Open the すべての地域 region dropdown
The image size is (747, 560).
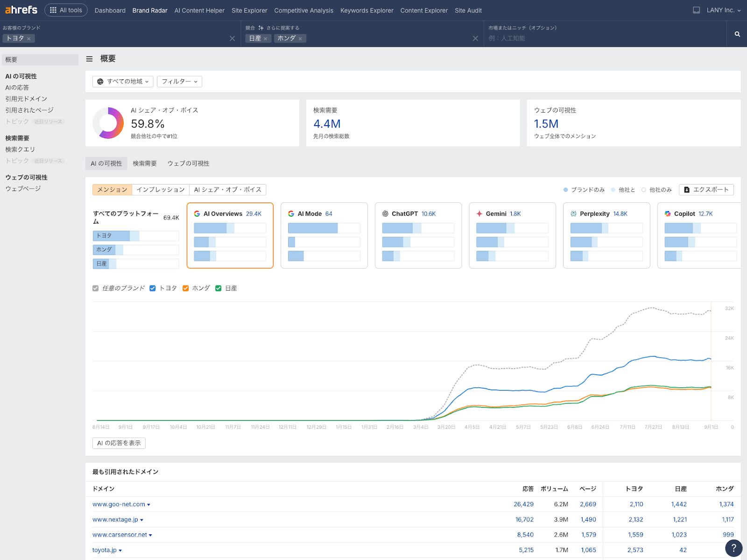click(x=123, y=82)
